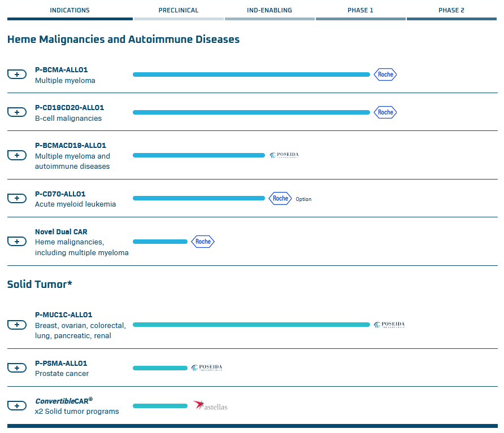The height and width of the screenshot is (433, 504).
Task: Click the ConvertibleCAR progress bar
Action: pos(160,406)
